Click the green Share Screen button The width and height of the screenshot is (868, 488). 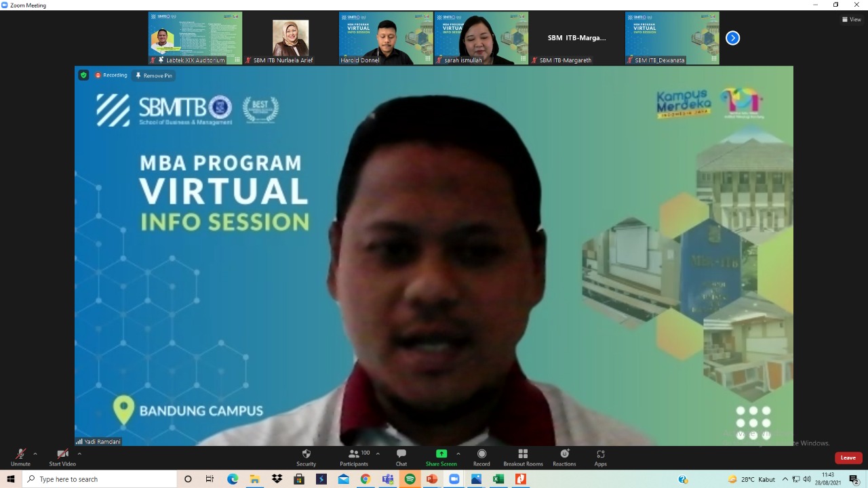point(441,457)
